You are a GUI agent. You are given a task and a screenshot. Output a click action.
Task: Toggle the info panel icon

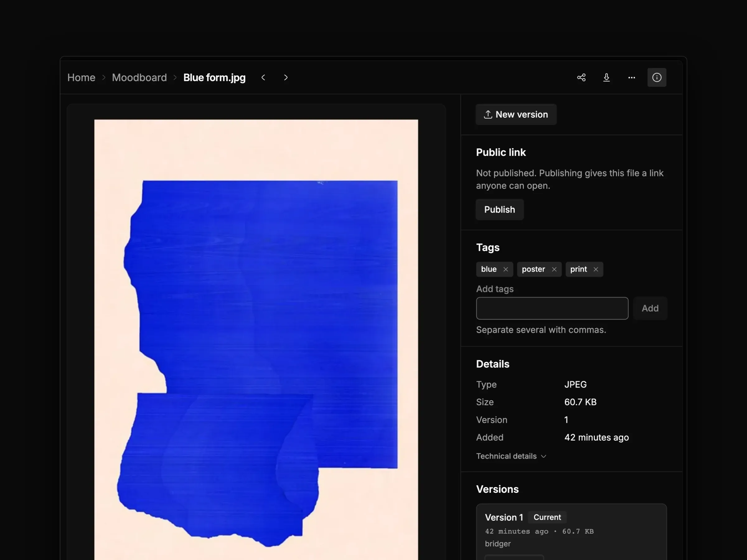[x=657, y=77]
